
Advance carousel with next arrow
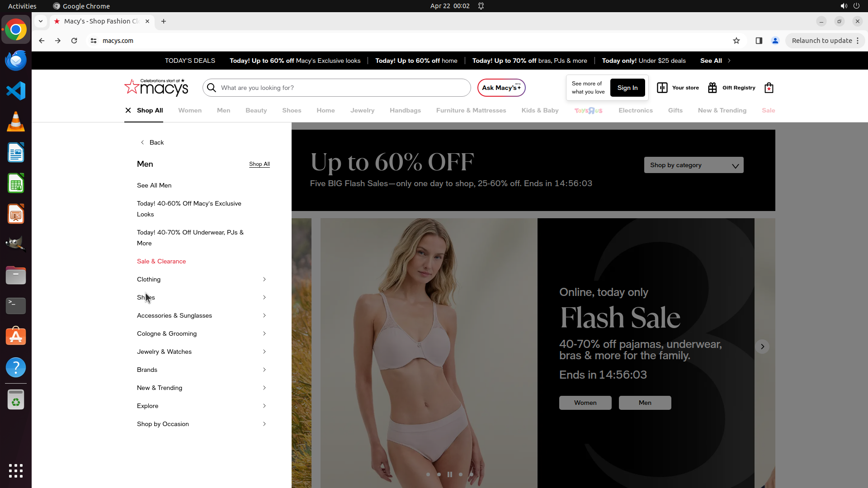click(762, 347)
